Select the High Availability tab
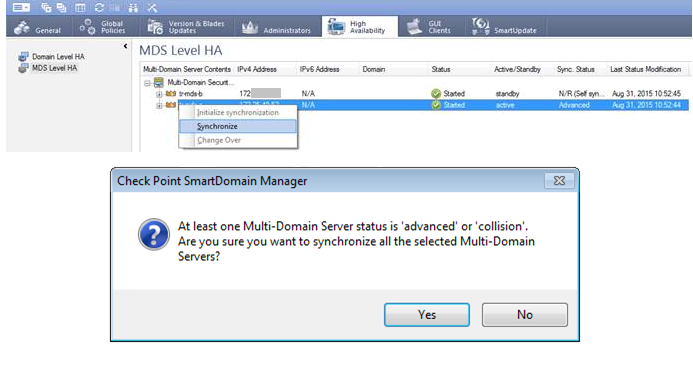693x367 pixels. click(360, 27)
